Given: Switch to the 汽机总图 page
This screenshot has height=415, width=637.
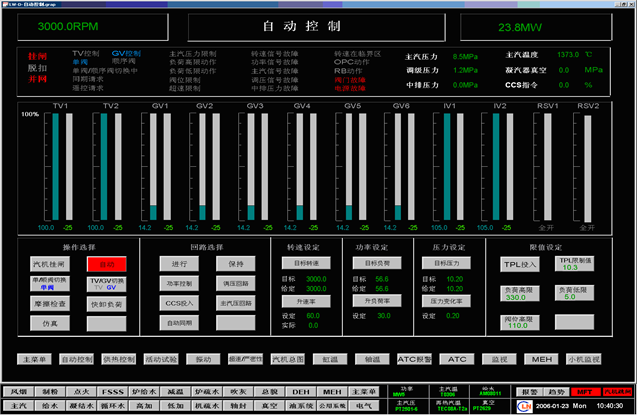Looking at the screenshot, I should pyautogui.click(x=288, y=359).
